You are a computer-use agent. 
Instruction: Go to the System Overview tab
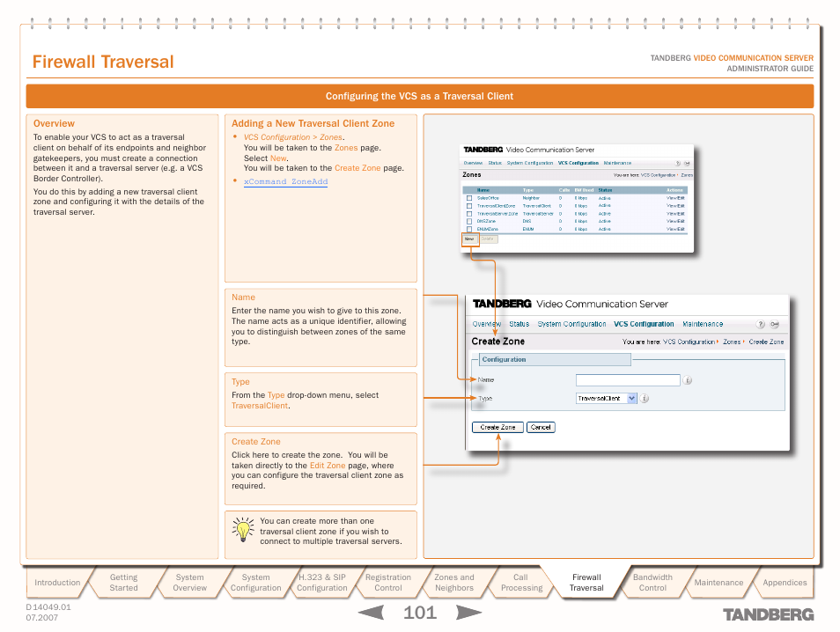pos(189,583)
